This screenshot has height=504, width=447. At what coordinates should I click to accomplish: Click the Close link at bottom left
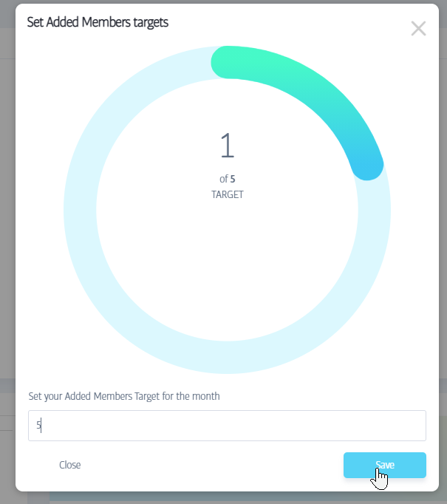(x=70, y=465)
